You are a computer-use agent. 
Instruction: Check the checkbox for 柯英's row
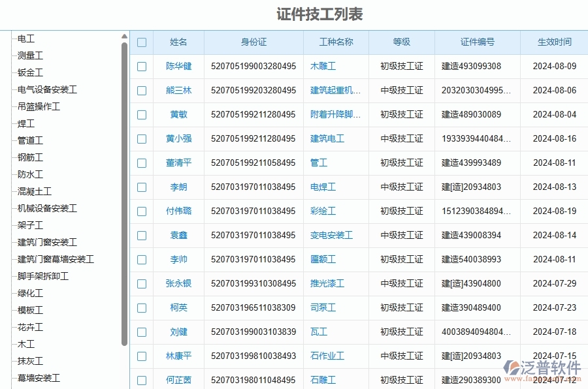[142, 307]
